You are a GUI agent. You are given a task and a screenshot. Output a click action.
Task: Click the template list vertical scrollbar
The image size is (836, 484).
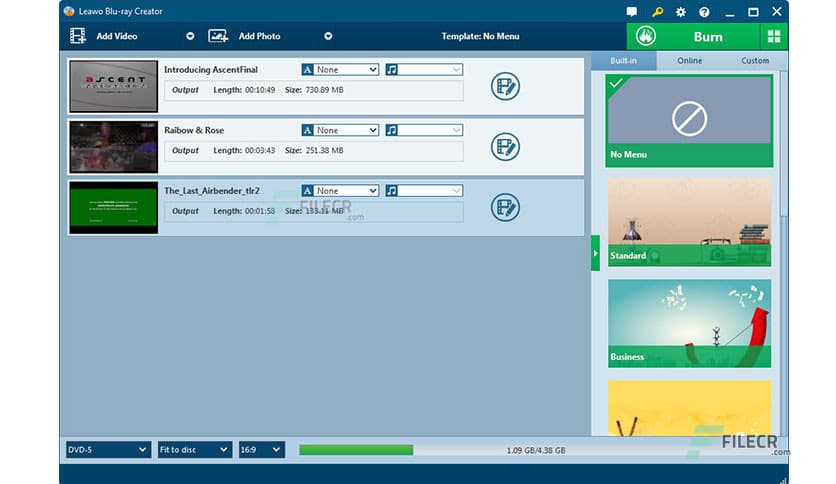coord(783,144)
